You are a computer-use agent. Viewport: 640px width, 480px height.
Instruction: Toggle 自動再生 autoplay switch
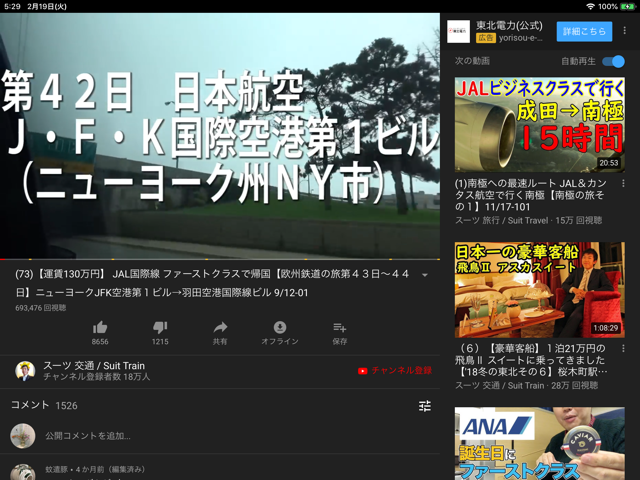pyautogui.click(x=613, y=62)
